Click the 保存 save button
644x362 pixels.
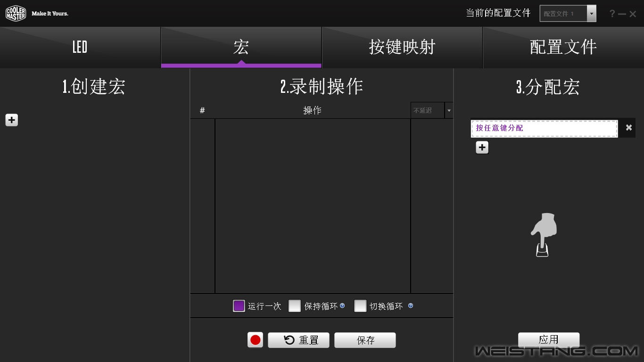(x=365, y=340)
